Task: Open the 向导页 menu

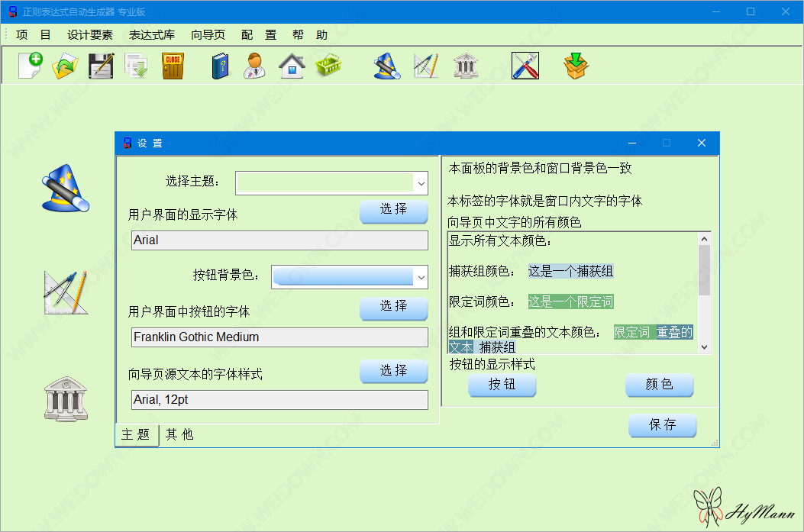Action: pos(208,35)
